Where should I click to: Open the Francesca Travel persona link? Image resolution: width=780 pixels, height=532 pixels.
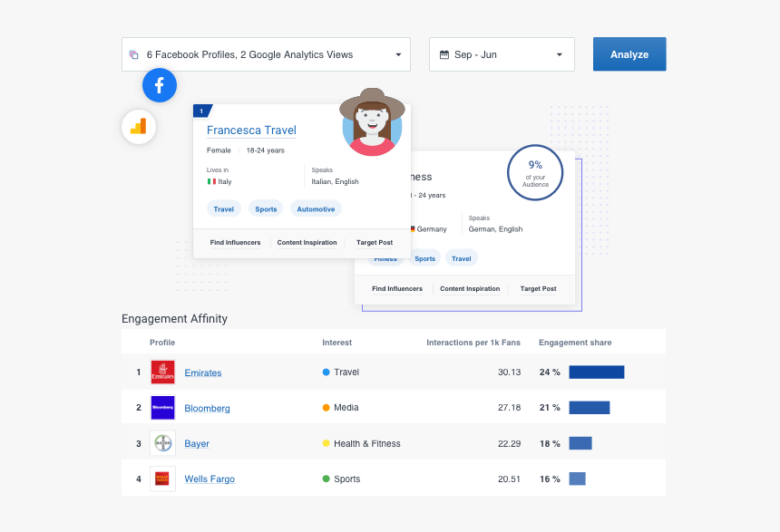[x=251, y=131]
